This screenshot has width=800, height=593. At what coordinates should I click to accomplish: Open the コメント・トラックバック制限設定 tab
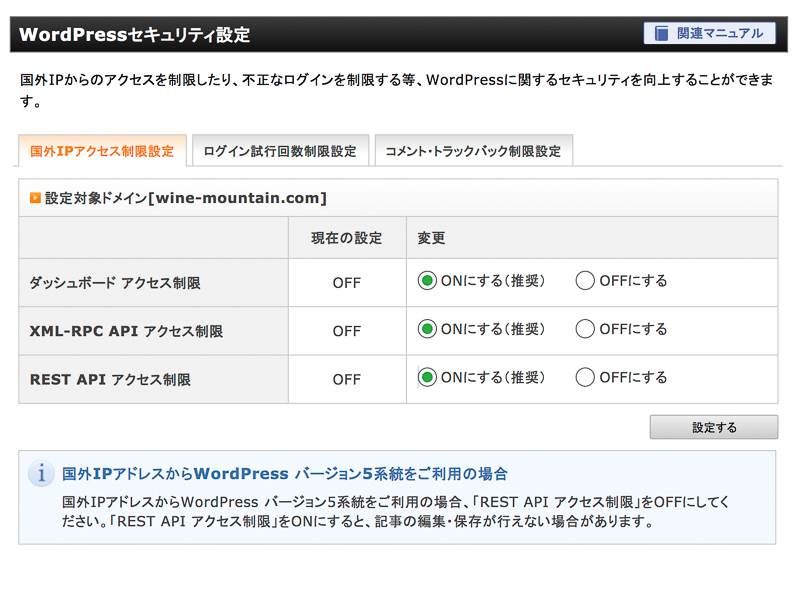(473, 151)
